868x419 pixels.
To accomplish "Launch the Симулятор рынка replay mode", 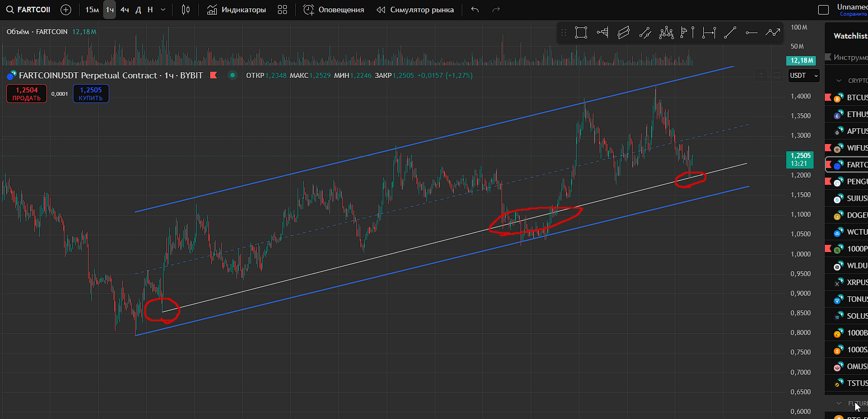I will [x=415, y=10].
